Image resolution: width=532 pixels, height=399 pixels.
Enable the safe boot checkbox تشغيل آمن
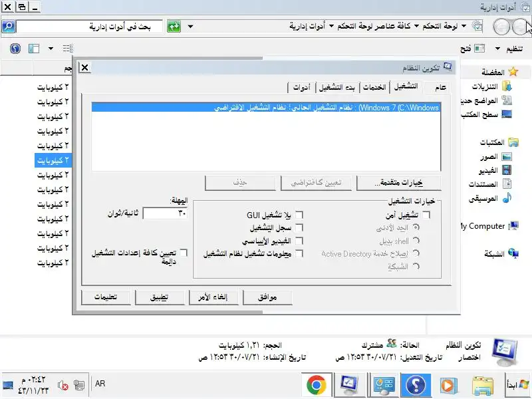click(x=426, y=215)
